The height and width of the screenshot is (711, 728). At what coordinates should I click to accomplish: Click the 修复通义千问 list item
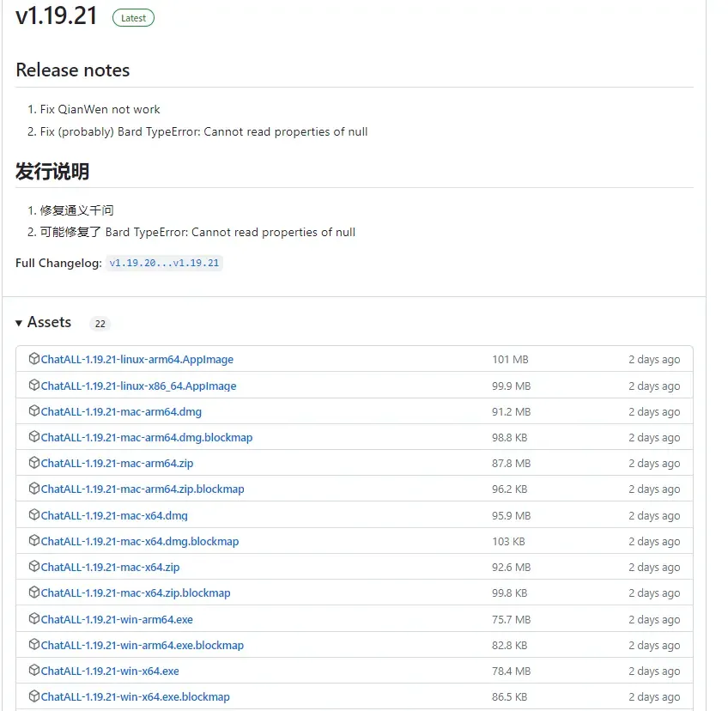click(x=76, y=210)
